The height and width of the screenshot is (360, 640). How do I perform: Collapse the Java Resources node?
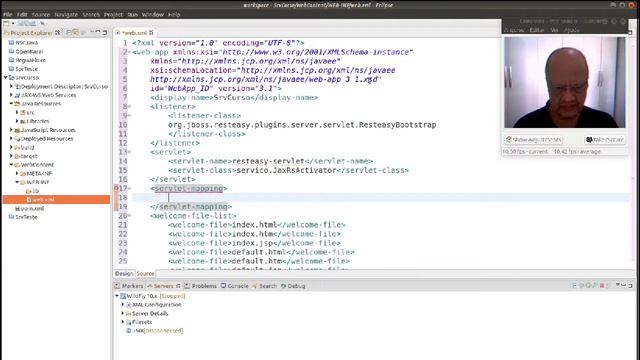point(11,104)
